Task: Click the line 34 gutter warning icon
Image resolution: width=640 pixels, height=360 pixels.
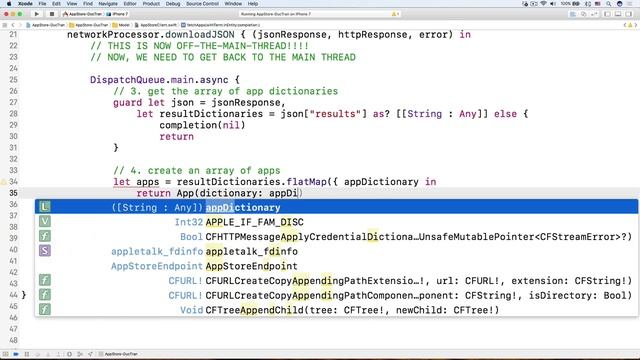Action: click(4, 182)
